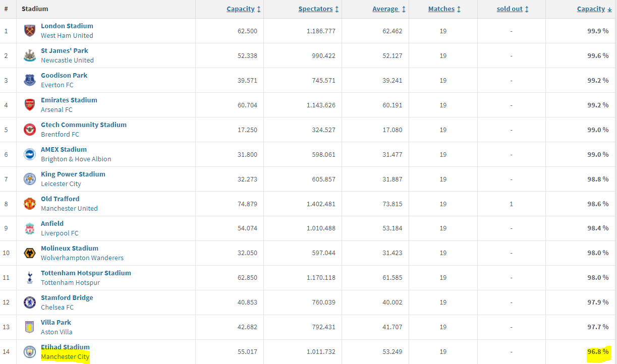Open the St James' Park link
The height and width of the screenshot is (364, 617).
tap(65, 50)
